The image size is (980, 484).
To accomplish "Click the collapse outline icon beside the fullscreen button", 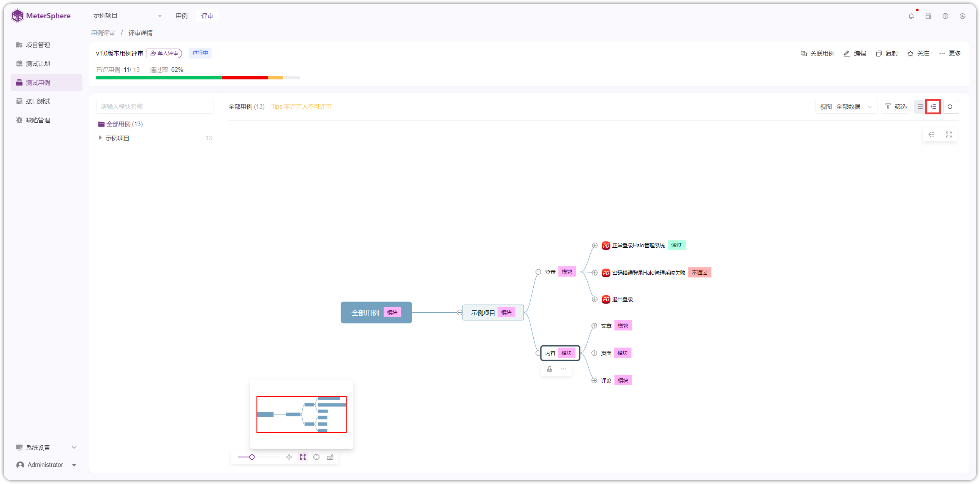I will click(931, 135).
